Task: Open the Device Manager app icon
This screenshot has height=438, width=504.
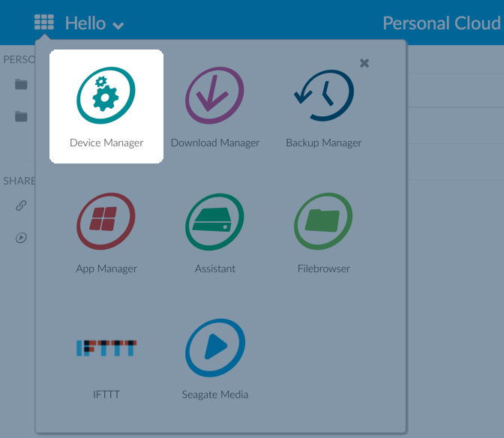Action: tap(106, 95)
